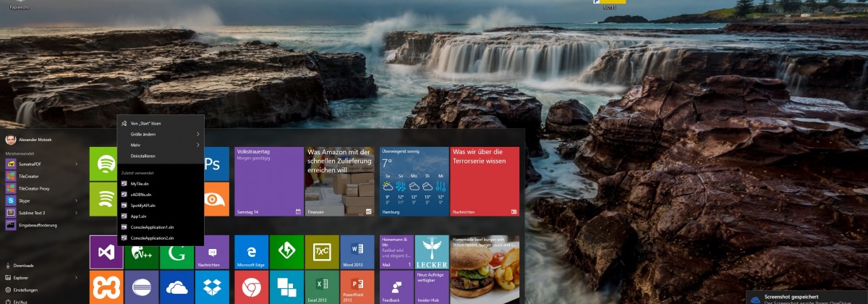Open the Photoshop Ps tile
The image size is (868, 304).
coord(216,164)
